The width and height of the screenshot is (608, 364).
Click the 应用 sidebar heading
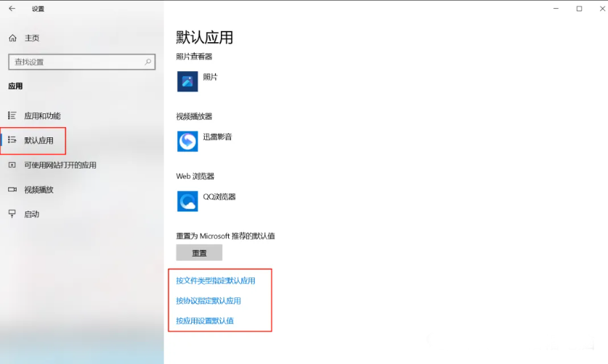tap(15, 86)
